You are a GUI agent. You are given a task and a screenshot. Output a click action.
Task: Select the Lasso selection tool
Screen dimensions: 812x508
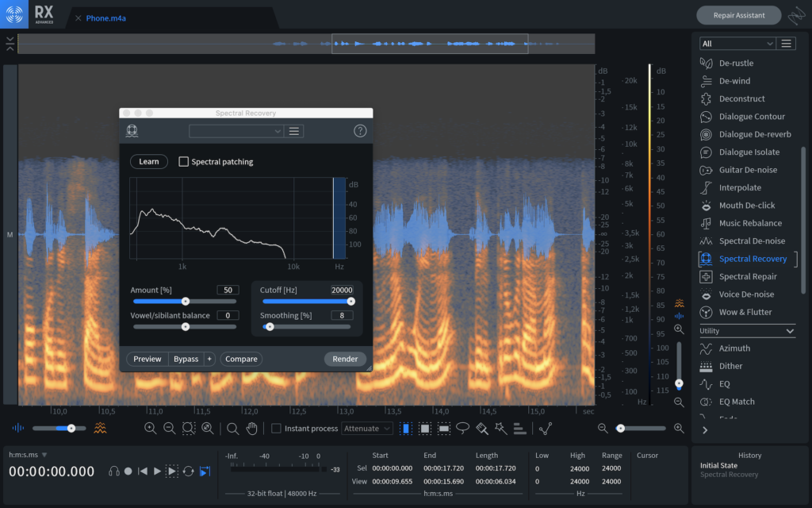(463, 429)
